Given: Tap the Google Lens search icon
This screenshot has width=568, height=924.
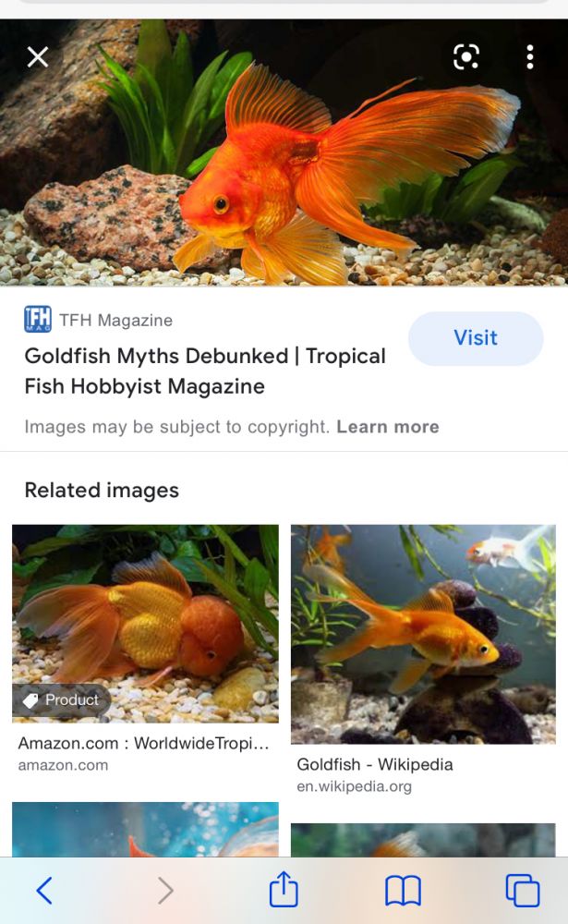Looking at the screenshot, I should pyautogui.click(x=466, y=57).
